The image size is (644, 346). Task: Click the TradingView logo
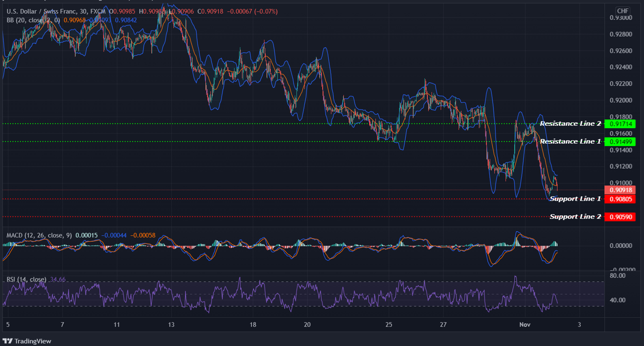27,341
